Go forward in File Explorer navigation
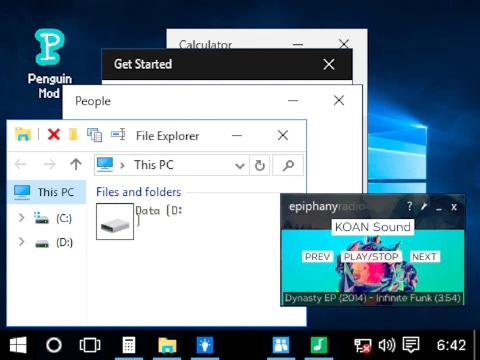This screenshot has width=480, height=360. (50, 164)
